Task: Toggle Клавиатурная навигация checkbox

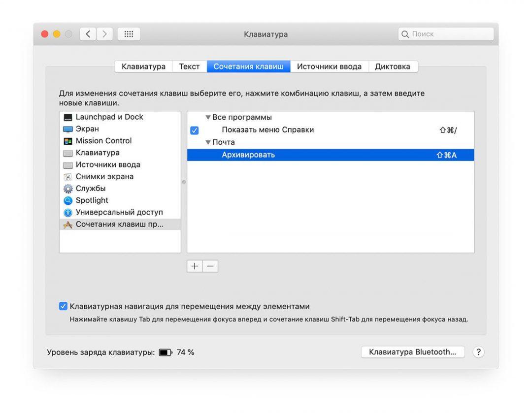Action: pos(63,306)
